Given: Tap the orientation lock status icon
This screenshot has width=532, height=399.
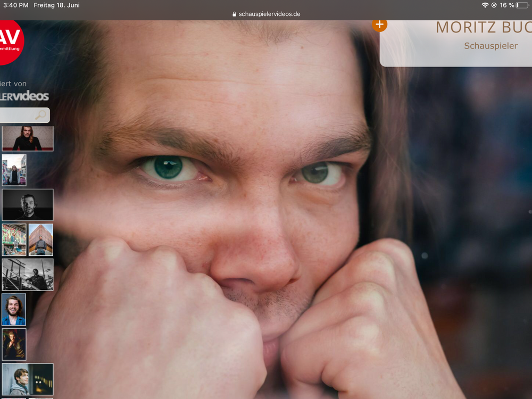Looking at the screenshot, I should pyautogui.click(x=494, y=5).
